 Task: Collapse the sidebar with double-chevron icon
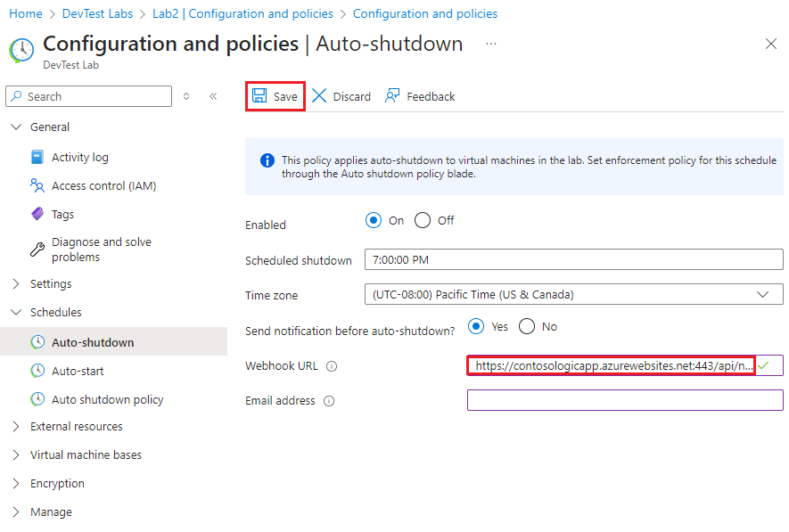215,95
